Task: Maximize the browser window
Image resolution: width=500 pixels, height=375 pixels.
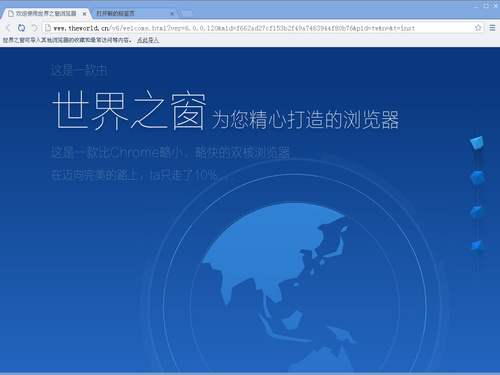Action: pyautogui.click(x=486, y=6)
